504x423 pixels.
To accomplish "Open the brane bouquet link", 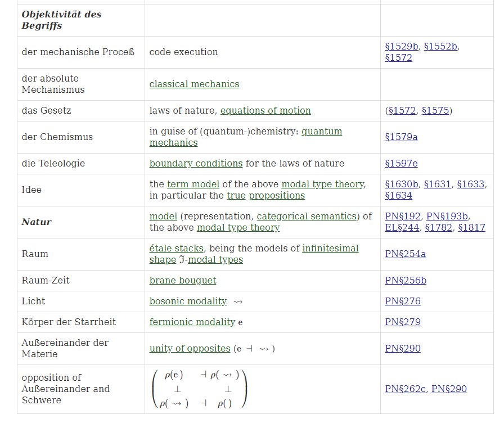I will point(183,281).
